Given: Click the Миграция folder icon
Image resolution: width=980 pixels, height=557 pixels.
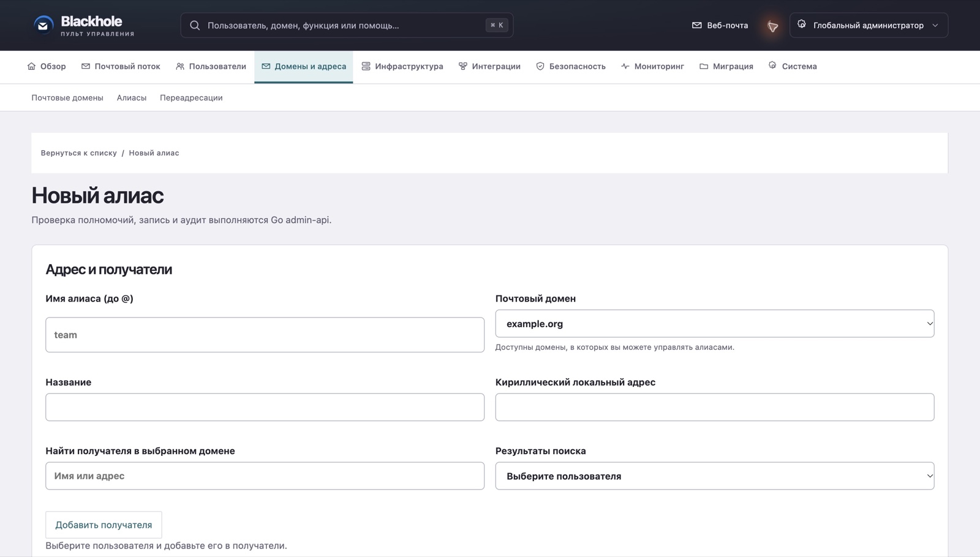Looking at the screenshot, I should [704, 66].
